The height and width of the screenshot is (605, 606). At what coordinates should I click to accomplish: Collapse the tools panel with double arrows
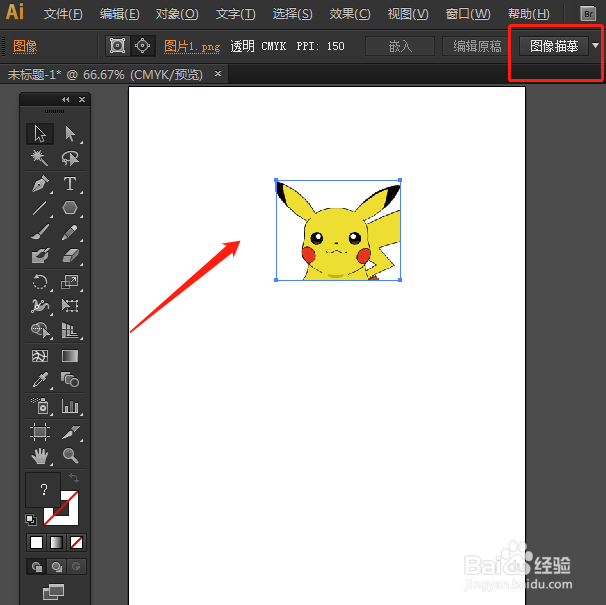click(66, 100)
